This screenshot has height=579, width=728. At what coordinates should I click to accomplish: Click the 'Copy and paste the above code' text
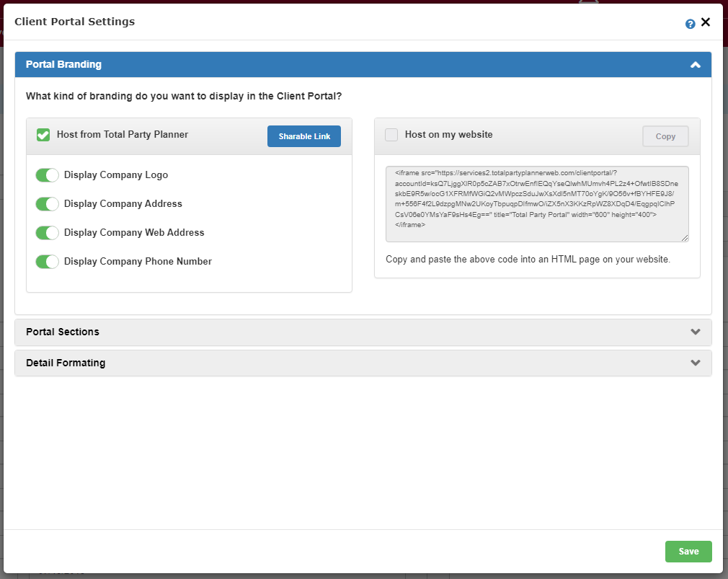(528, 260)
